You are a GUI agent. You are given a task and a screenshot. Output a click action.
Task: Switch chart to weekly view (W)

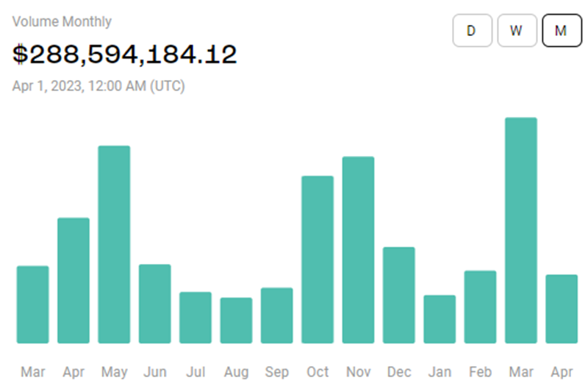[x=517, y=31]
